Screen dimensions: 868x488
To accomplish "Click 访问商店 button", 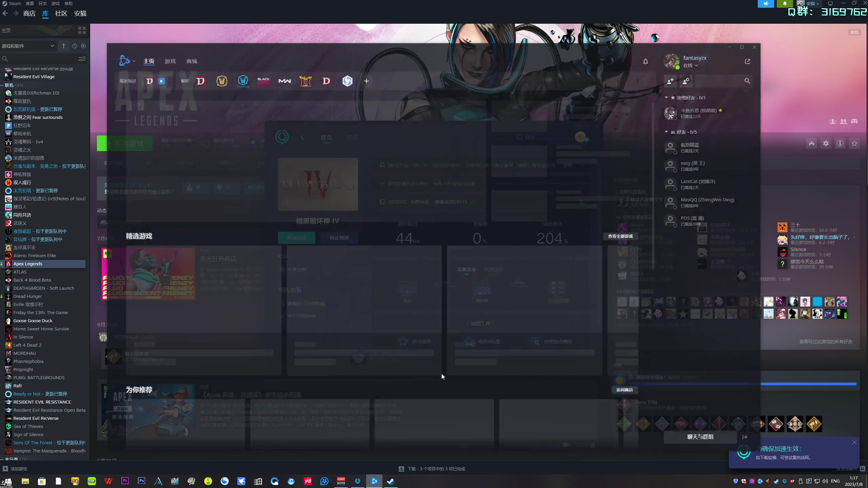I will point(625,390).
